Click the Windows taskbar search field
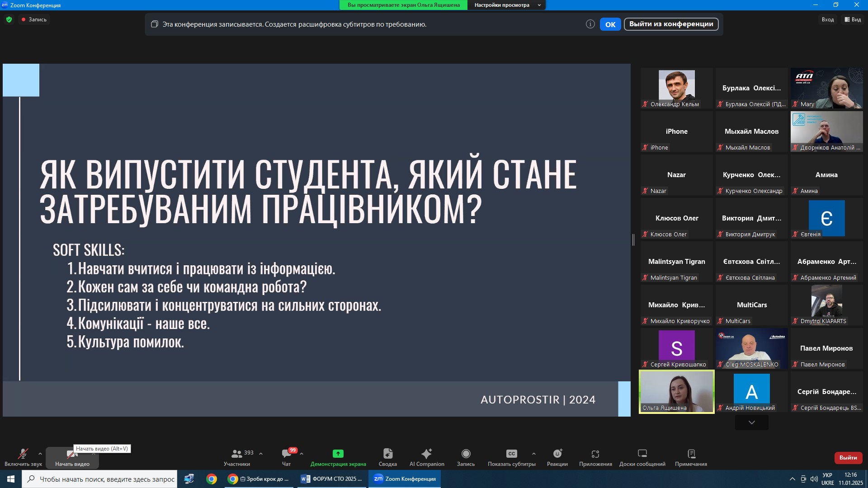The width and height of the screenshot is (868, 488). pos(99,479)
